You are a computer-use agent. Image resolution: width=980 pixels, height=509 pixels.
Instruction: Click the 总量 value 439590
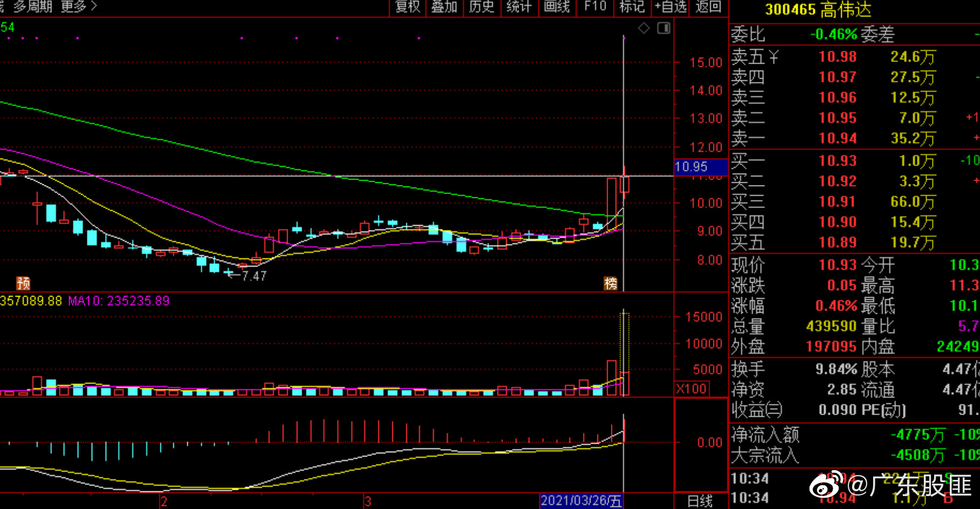click(x=832, y=326)
